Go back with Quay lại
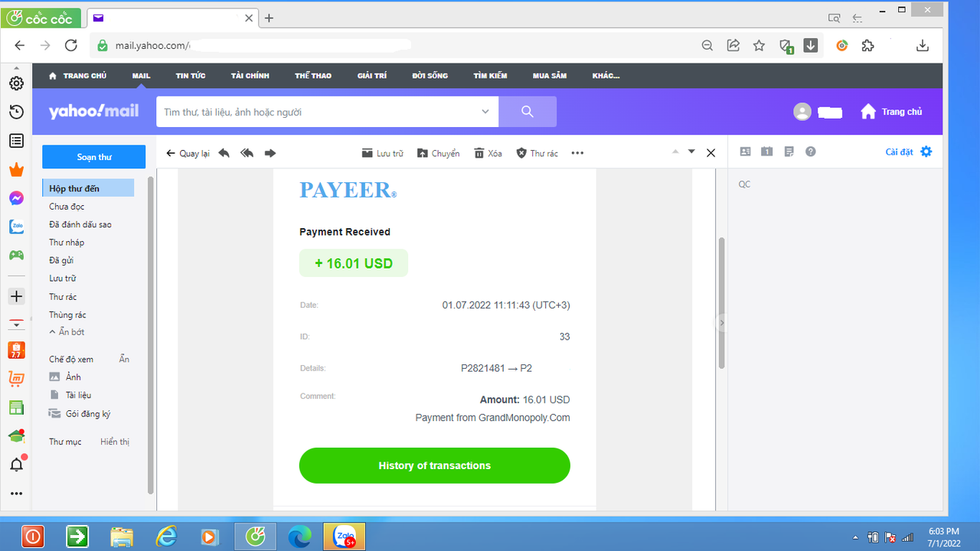The width and height of the screenshot is (980, 551). pyautogui.click(x=188, y=153)
